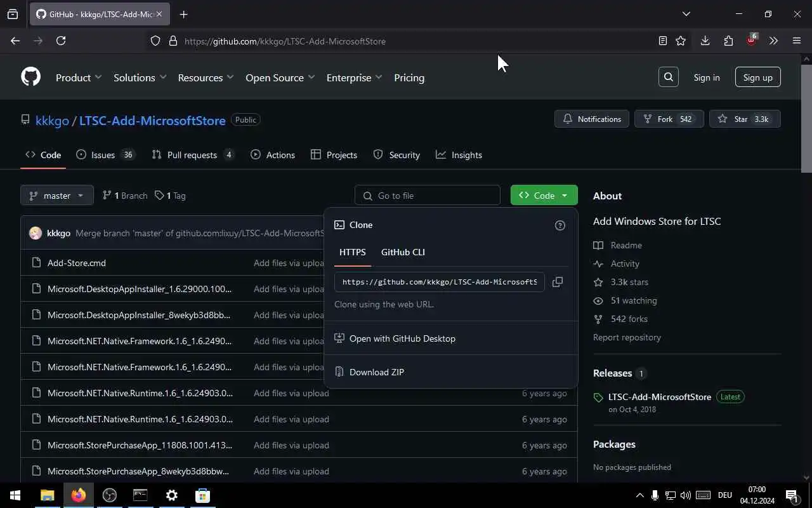
Task: Open GitHub search magnifier button
Action: pos(669,77)
